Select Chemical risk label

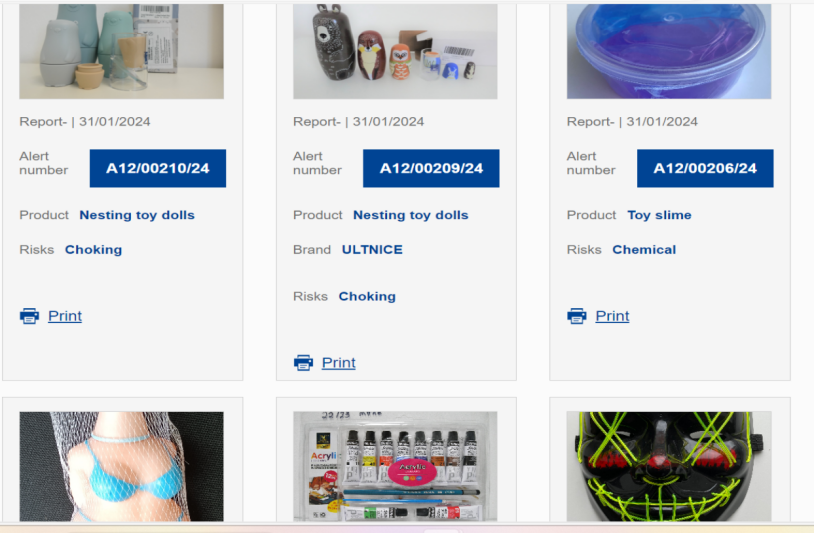[x=644, y=250]
